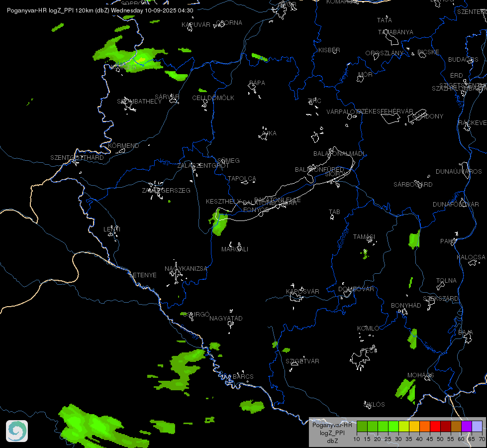Click the ZALAEGERSZEG city label
Viewport: 487px width, 448px height.
pyautogui.click(x=166, y=190)
